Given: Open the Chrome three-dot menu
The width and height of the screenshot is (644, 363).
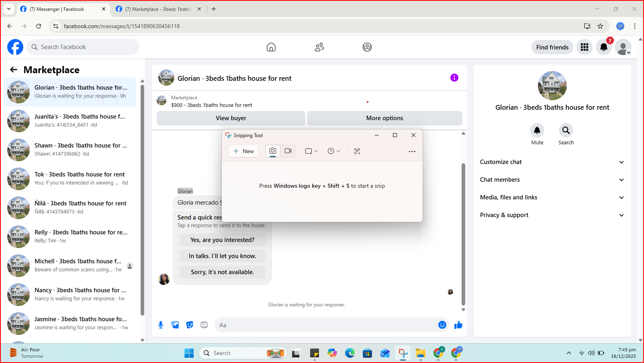Looking at the screenshot, I should pyautogui.click(x=635, y=26).
